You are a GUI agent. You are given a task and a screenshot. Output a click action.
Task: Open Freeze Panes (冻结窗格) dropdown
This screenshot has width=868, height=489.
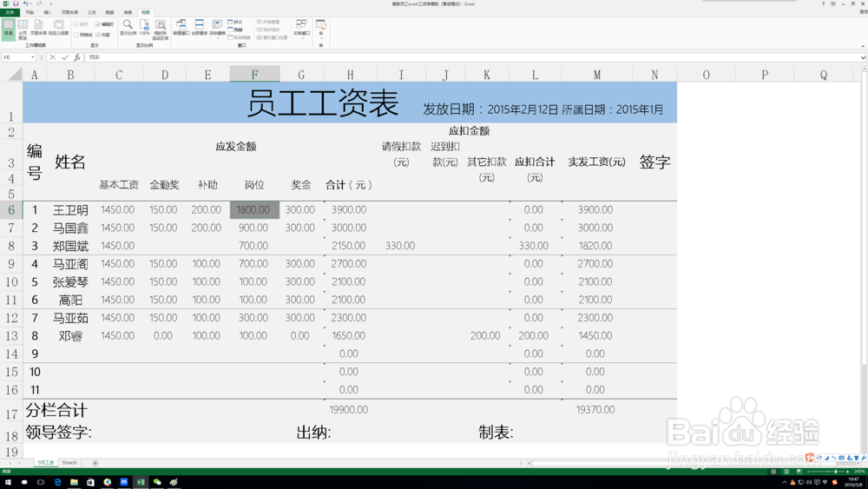pos(217,28)
